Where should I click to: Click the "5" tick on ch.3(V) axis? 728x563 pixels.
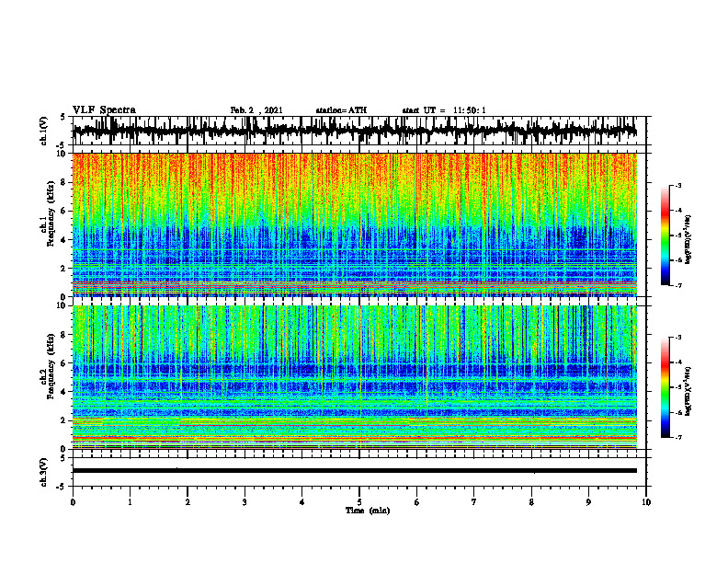[x=63, y=458]
